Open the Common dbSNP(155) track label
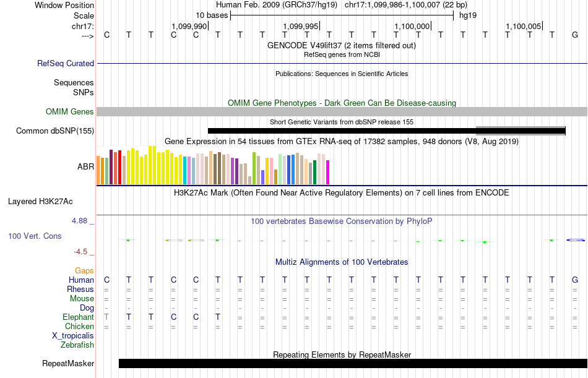The height and width of the screenshot is (378, 588). [x=55, y=131]
